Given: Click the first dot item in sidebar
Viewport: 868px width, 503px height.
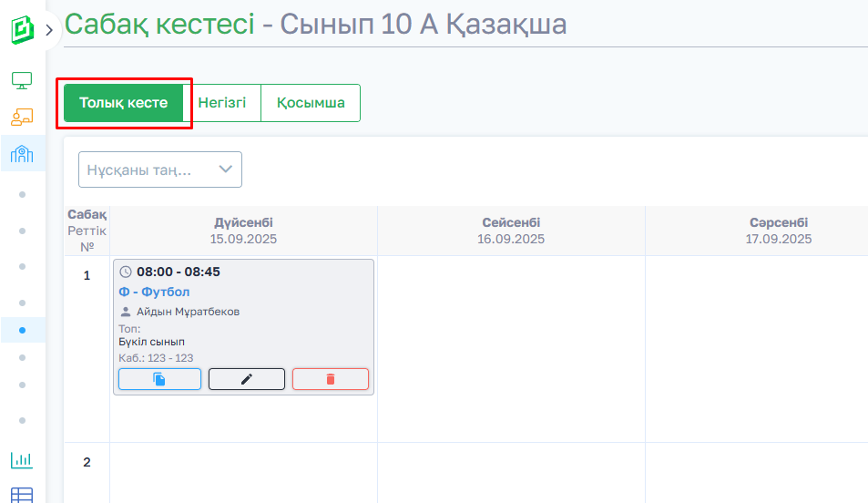Looking at the screenshot, I should [x=22, y=194].
